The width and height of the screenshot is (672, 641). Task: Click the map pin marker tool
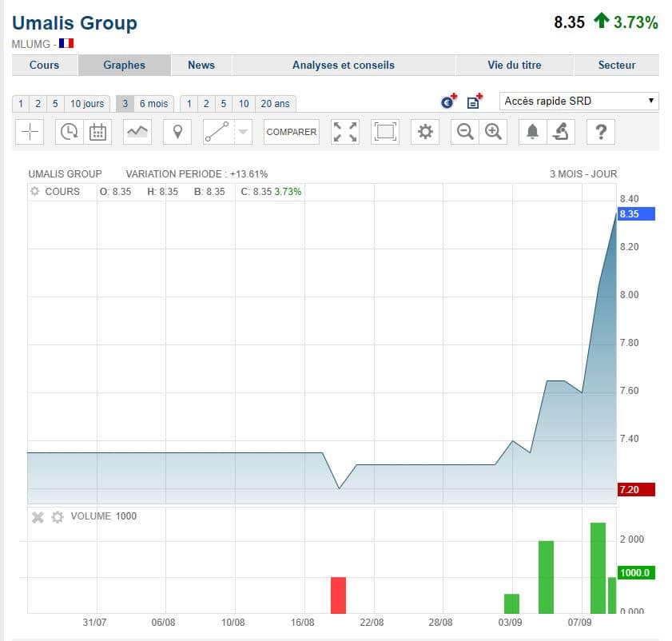pyautogui.click(x=177, y=132)
